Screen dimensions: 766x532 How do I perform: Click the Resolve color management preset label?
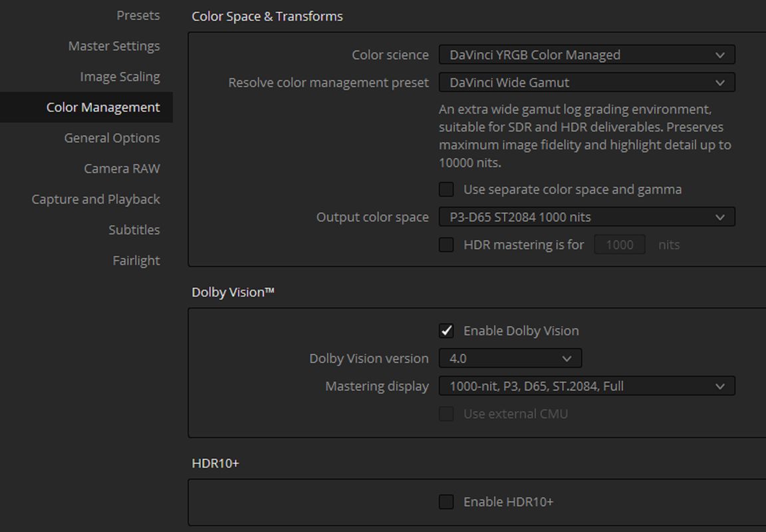click(328, 82)
